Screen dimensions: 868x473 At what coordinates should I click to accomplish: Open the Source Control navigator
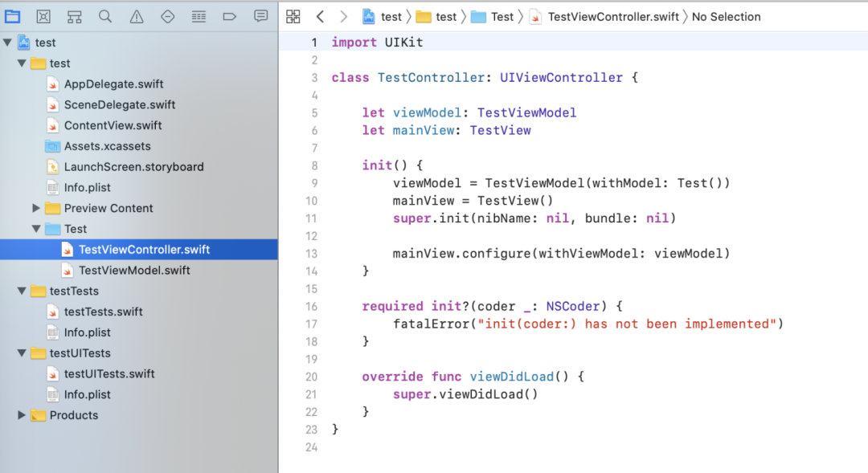pyautogui.click(x=43, y=17)
